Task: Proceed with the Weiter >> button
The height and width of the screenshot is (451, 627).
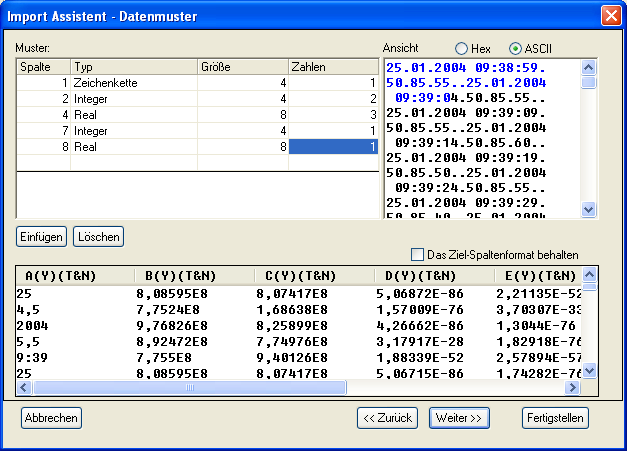Action: (x=459, y=418)
